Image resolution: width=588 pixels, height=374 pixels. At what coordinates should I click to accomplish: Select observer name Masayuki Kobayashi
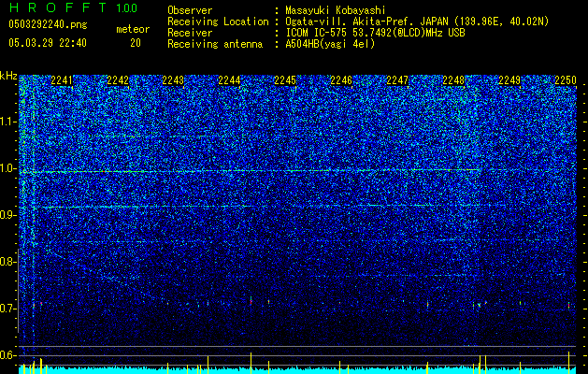click(336, 10)
